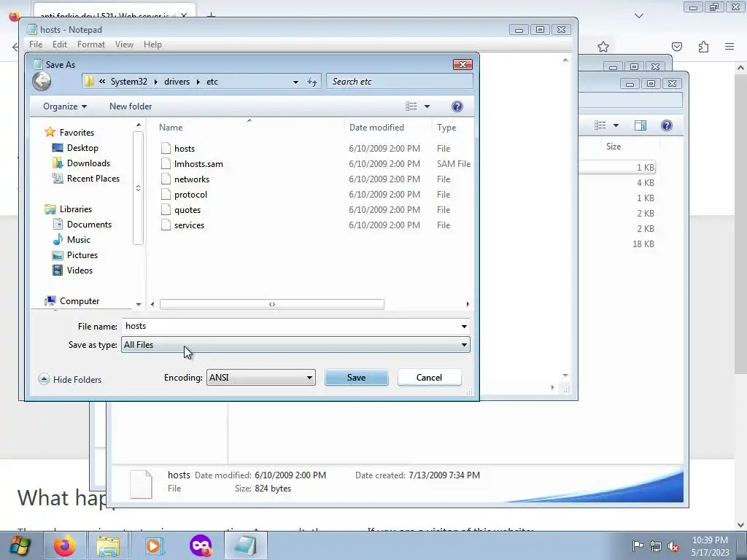Open the File name dropdown arrow
This screenshot has height=560, width=747.
[464, 326]
